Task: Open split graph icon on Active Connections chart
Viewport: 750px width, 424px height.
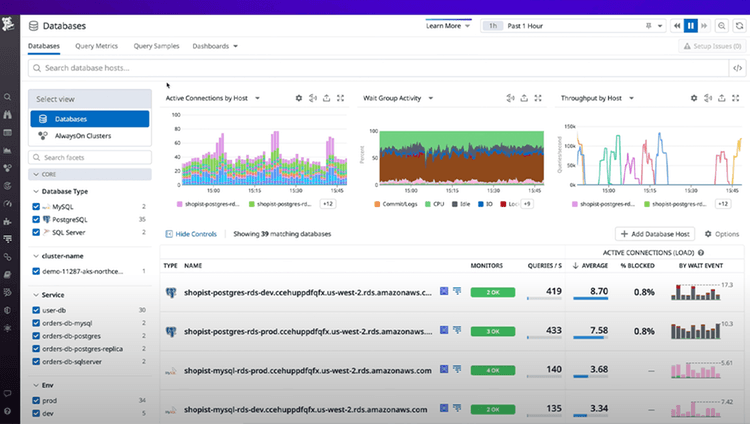Action: coord(313,98)
